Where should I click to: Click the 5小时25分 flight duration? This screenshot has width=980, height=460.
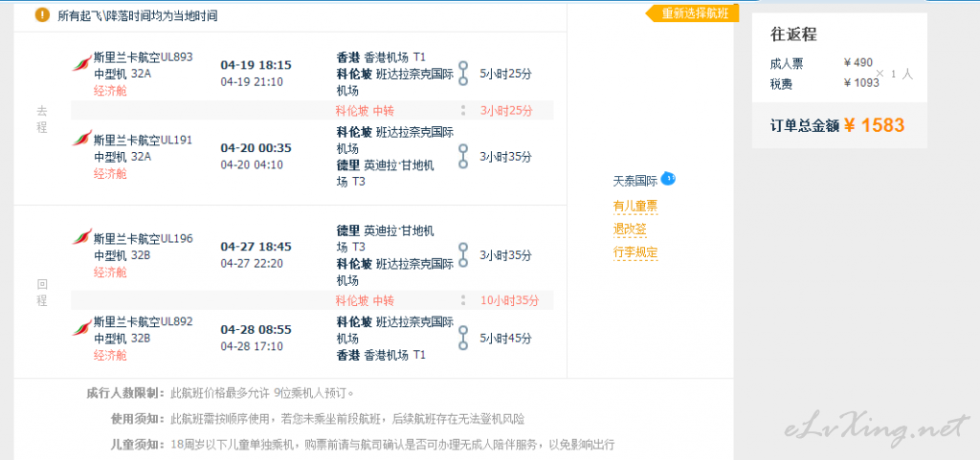[x=505, y=74]
